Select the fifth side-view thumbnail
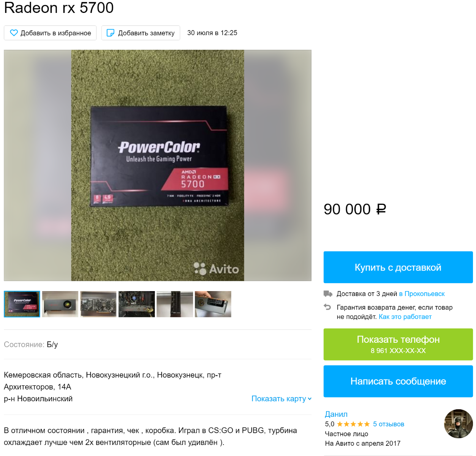 [175, 304]
